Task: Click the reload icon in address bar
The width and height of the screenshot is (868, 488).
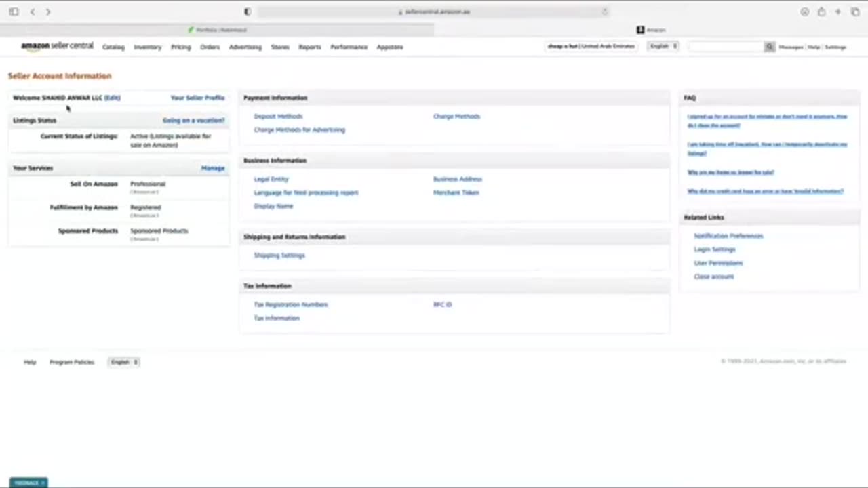Action: pos(604,12)
